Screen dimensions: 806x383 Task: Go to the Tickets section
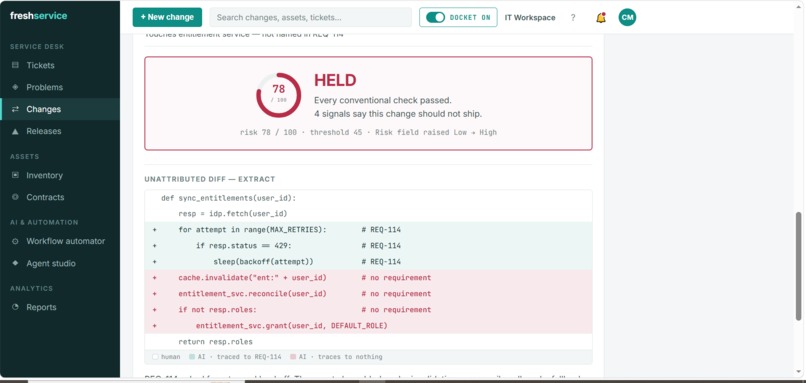60,65
